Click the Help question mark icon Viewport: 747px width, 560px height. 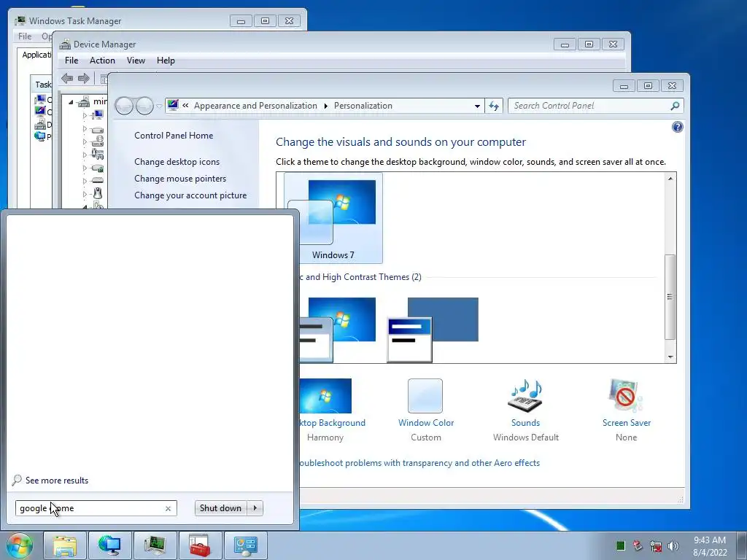point(677,127)
